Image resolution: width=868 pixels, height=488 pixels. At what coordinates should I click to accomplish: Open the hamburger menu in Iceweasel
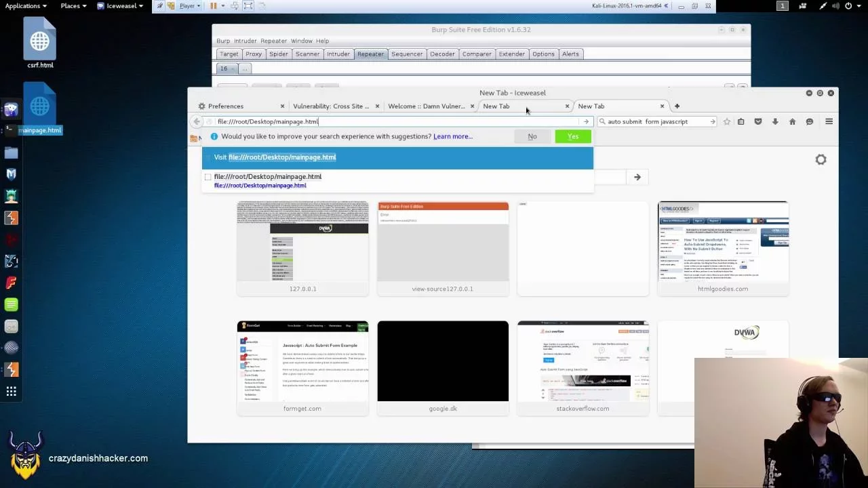point(829,122)
